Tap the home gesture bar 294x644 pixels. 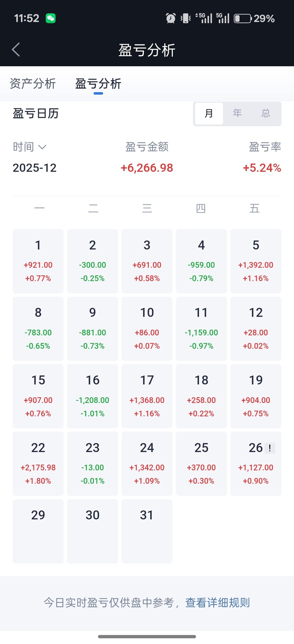147,637
